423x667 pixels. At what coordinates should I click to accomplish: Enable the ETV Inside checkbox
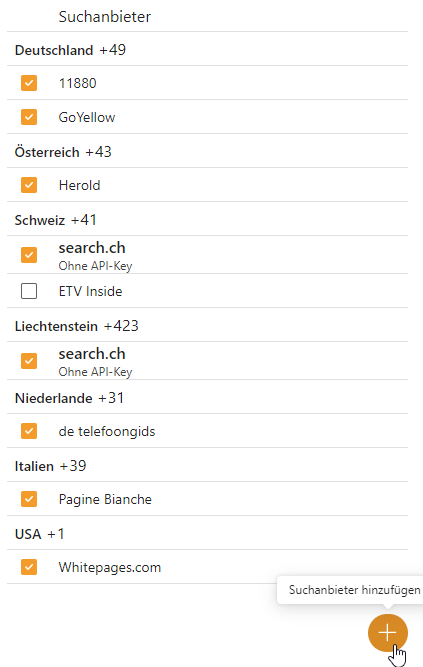tap(29, 291)
